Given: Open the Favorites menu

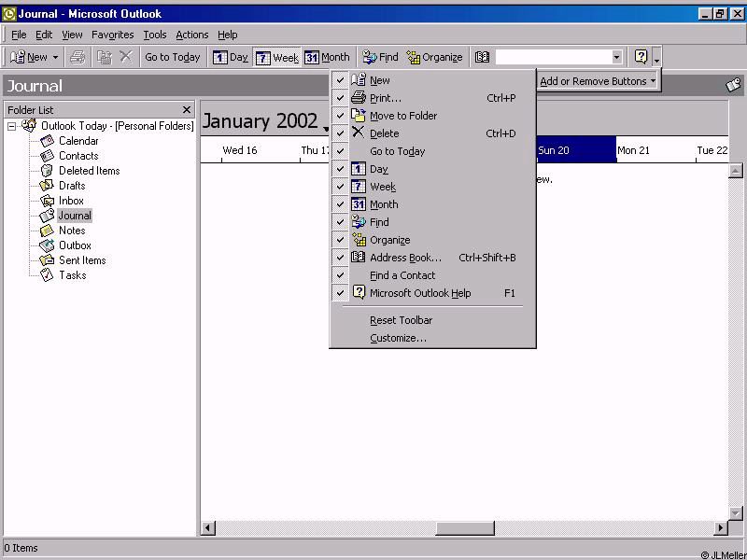Looking at the screenshot, I should (x=112, y=35).
